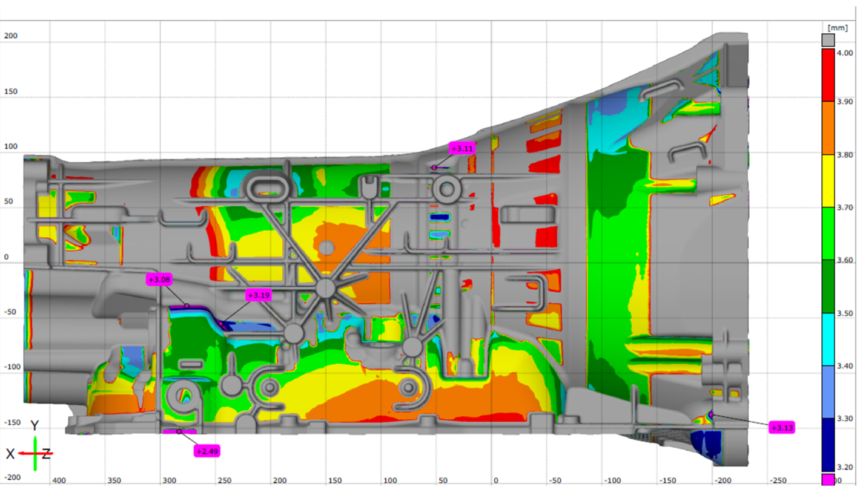This screenshot has width=860, height=504.
Task: Select the orange legend color band
Action: 828,128
